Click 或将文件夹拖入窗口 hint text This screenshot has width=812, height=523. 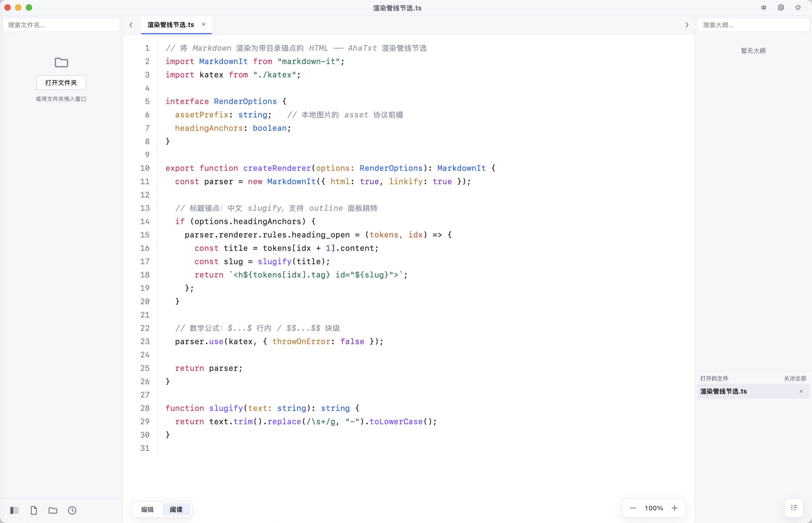click(x=61, y=99)
